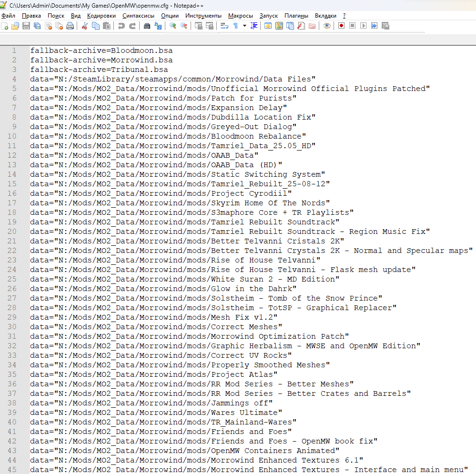Open the Опции menu
476x474 pixels.
pyautogui.click(x=170, y=16)
